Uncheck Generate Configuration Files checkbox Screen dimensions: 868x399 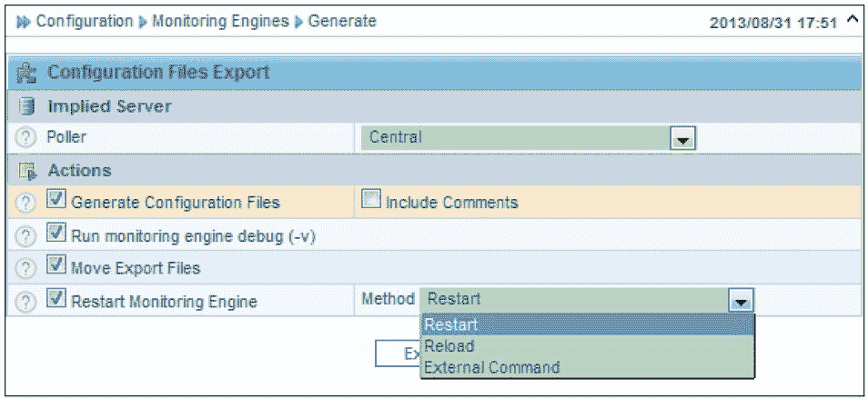56,201
